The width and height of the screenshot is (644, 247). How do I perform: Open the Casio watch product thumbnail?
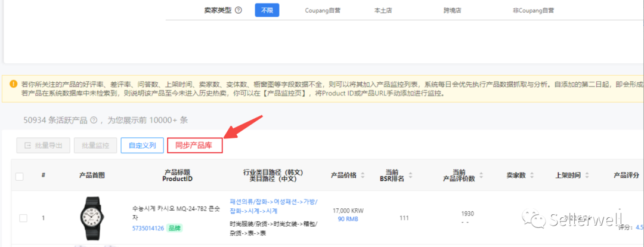pyautogui.click(x=92, y=218)
